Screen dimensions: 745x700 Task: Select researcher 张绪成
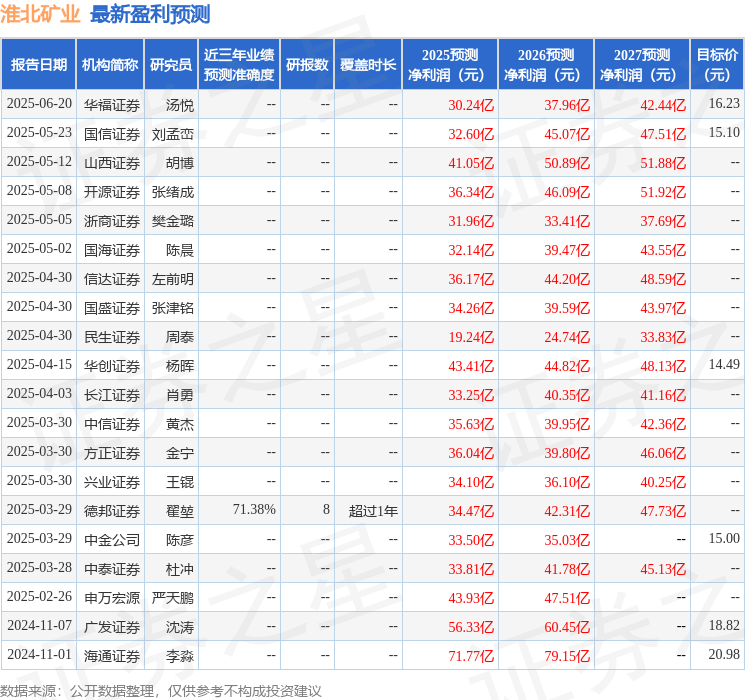pos(173,192)
